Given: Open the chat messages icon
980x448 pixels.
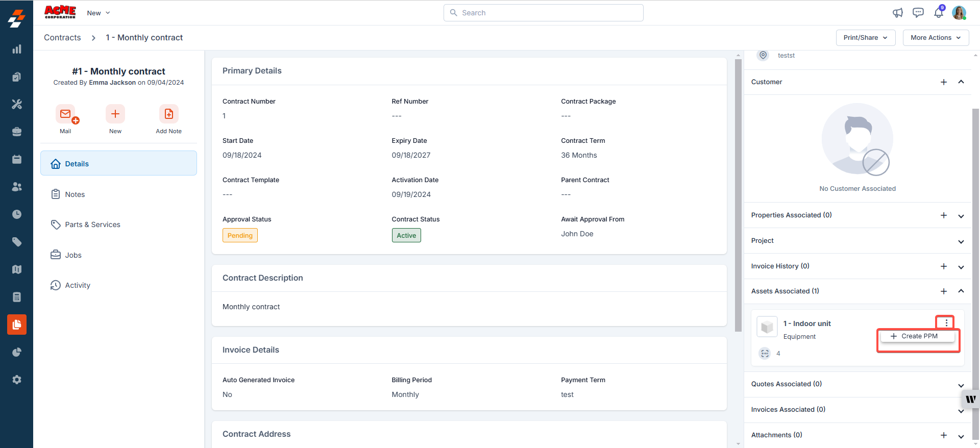Looking at the screenshot, I should [x=918, y=13].
